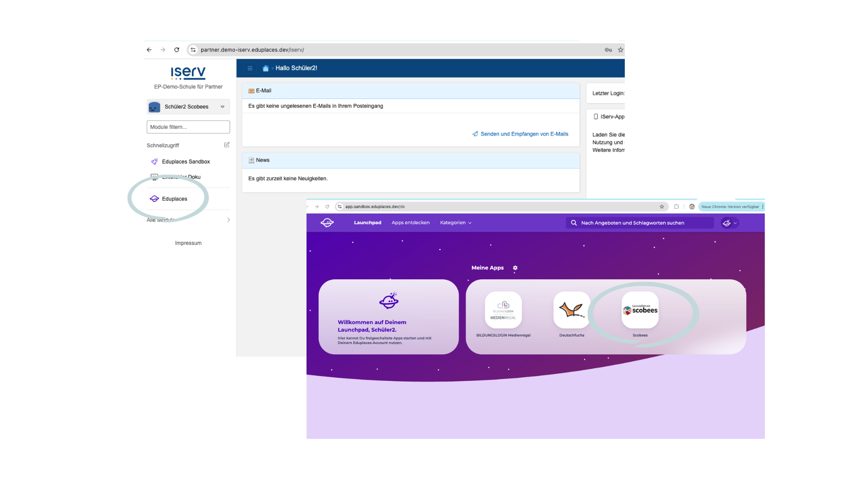Click the Module filtern input field
The width and height of the screenshot is (868, 488).
click(x=188, y=127)
